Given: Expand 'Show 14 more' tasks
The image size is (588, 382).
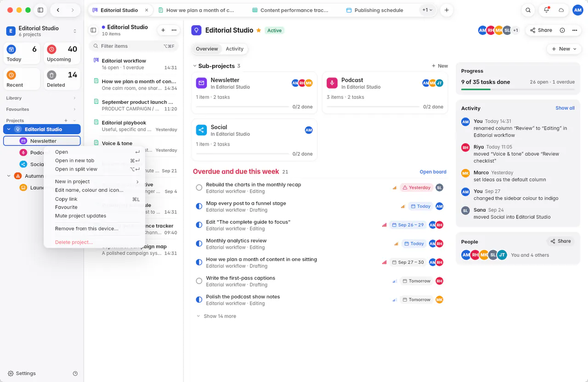Looking at the screenshot, I should tap(216, 316).
